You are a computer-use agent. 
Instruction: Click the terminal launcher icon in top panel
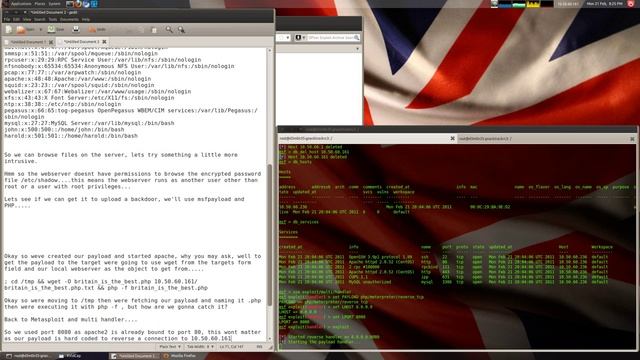click(x=70, y=4)
